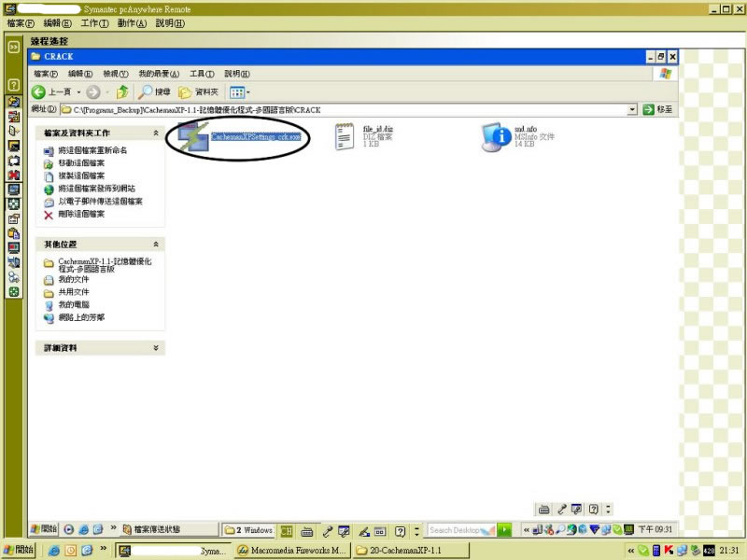
Task: Click the local 開始 Start button
Action: 19,550
